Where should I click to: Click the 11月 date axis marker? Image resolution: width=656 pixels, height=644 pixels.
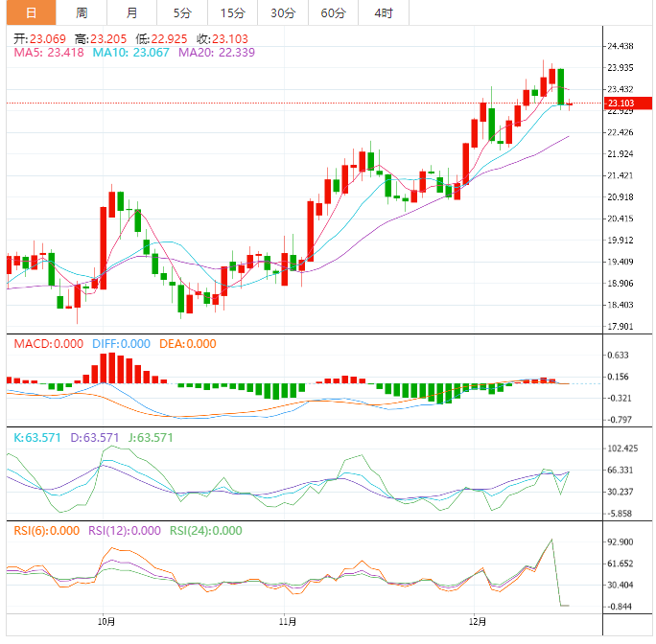(285, 621)
